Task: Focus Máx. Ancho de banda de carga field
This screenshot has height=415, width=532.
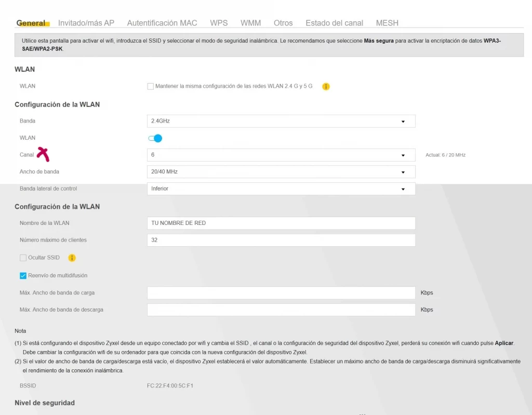Action: (x=281, y=292)
